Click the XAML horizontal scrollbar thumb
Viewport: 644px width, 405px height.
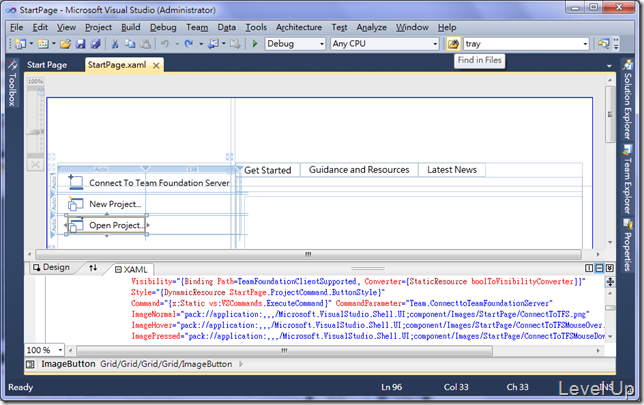(284, 350)
